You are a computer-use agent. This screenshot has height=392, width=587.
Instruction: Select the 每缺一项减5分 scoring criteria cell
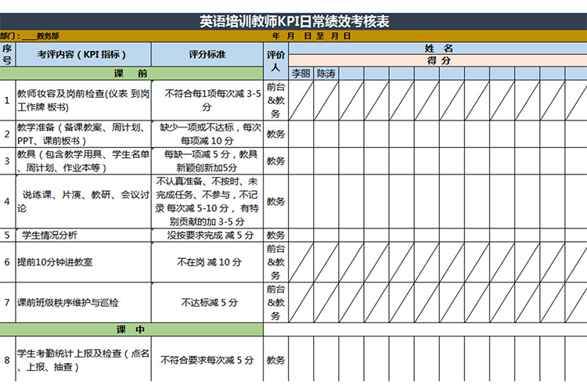[x=207, y=160]
